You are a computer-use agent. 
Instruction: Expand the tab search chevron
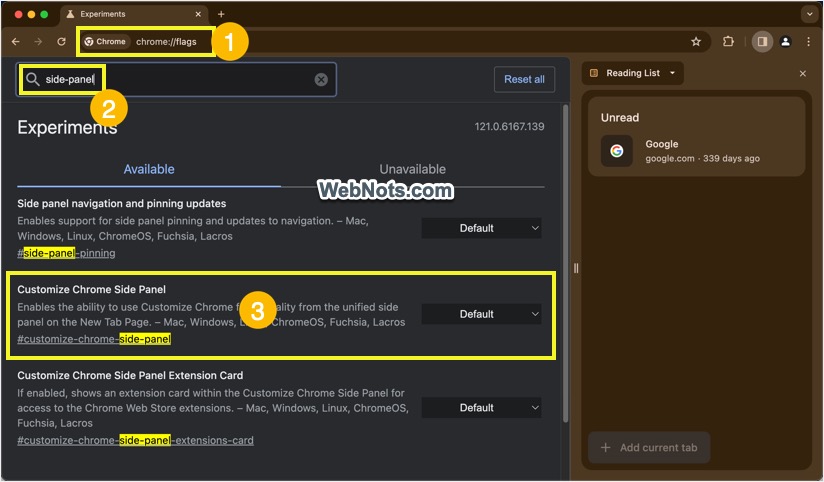click(809, 14)
